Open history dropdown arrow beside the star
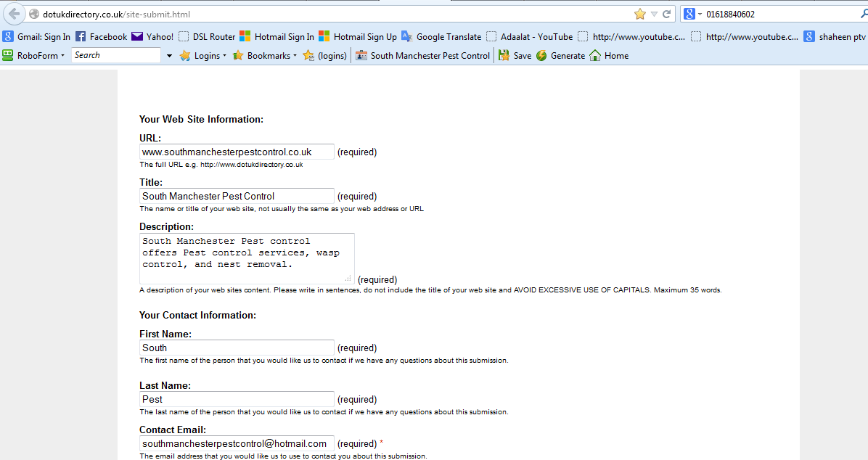 coord(654,14)
